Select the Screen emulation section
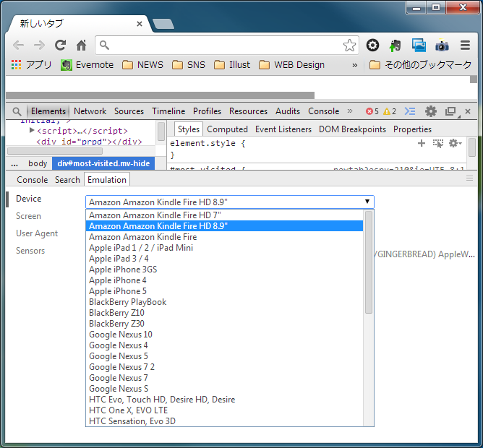The height and width of the screenshot is (448, 483). coord(28,216)
